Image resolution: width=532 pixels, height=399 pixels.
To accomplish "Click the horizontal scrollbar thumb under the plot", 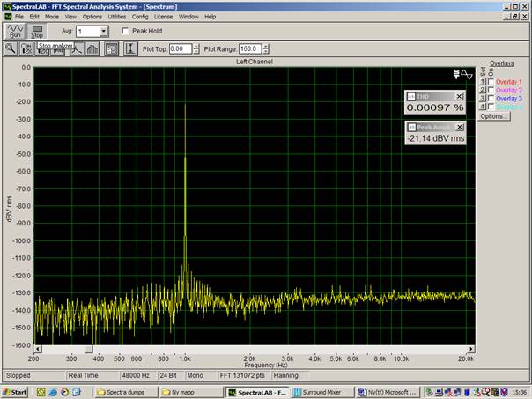I will point(89,349).
